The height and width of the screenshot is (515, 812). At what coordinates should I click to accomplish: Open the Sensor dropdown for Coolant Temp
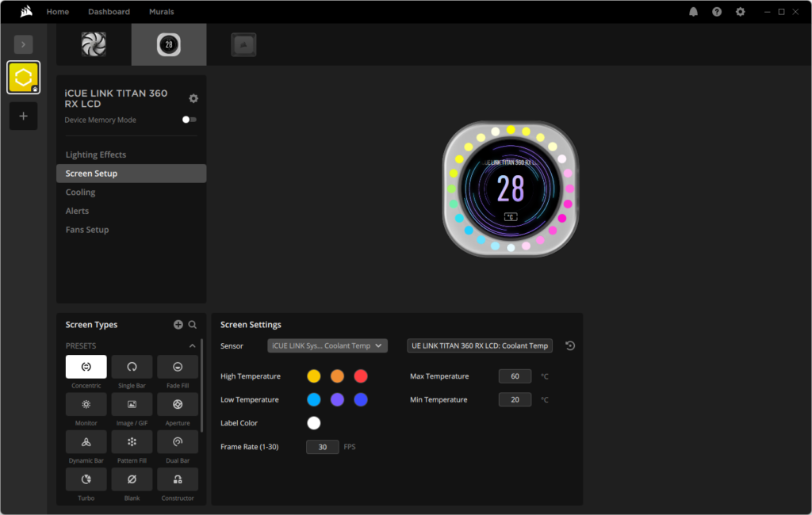click(327, 345)
